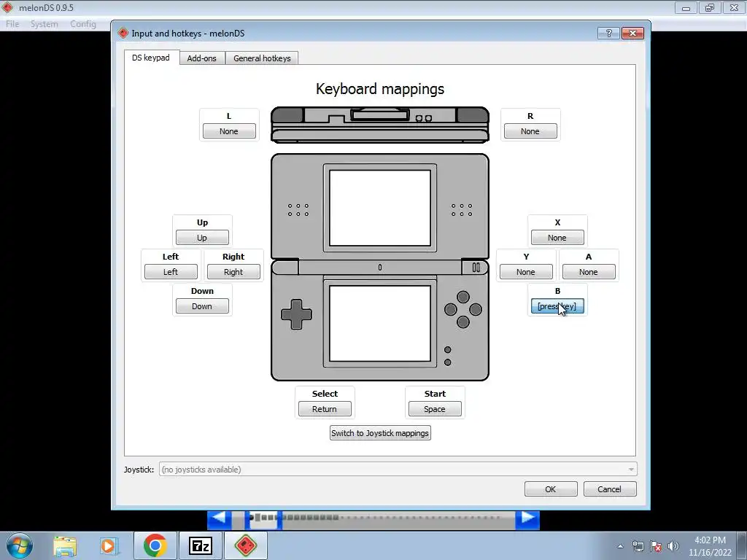Open the Windows Start menu orb
Viewport: 747px width, 560px height.
pos(19,545)
